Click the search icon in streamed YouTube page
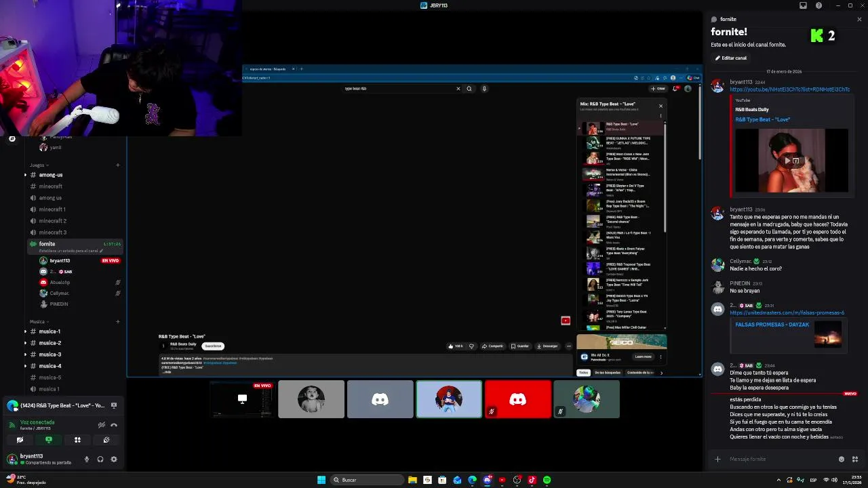868x488 pixels. (469, 88)
